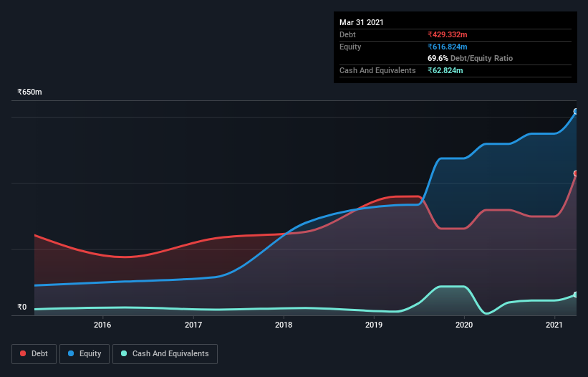The height and width of the screenshot is (377, 588).
Task: Click the ₹650m y-axis label
Action: tap(29, 92)
